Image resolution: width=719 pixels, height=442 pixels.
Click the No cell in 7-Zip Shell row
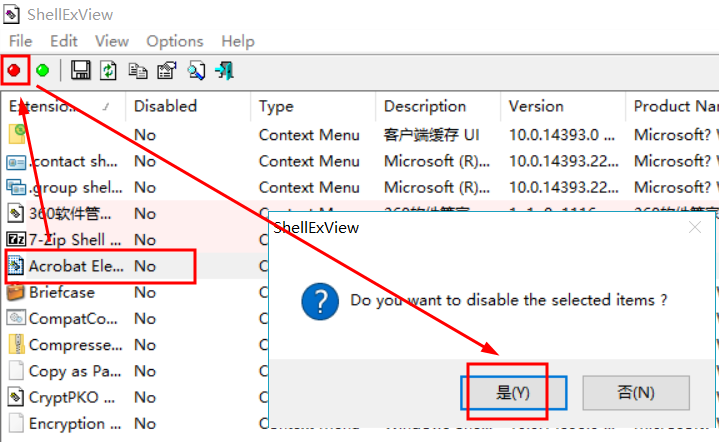point(145,240)
